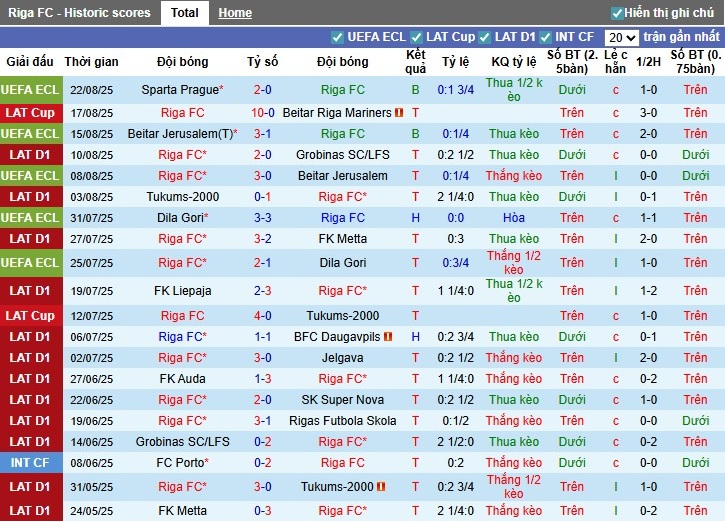The image size is (725, 523).
Task: Click UEFA ECL badge on 22/08/25 row
Action: click(30, 90)
